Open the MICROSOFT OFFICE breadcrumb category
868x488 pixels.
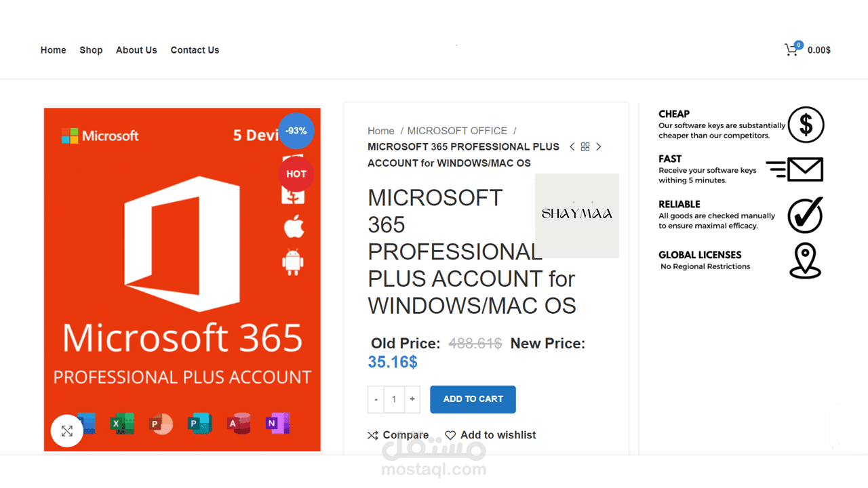click(x=457, y=131)
